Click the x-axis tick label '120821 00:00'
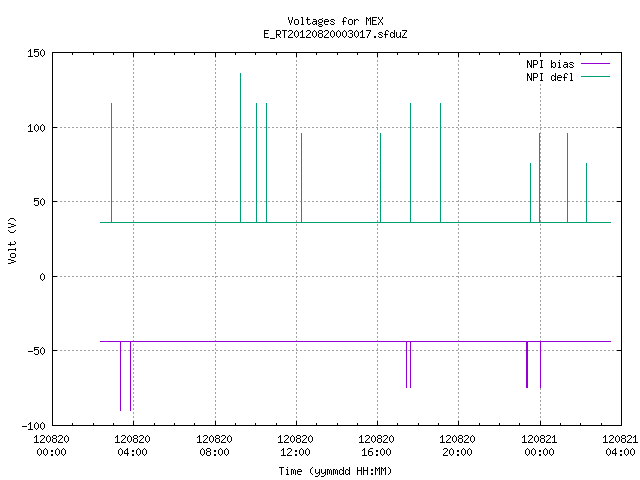This screenshot has width=640, height=480. pyautogui.click(x=539, y=445)
